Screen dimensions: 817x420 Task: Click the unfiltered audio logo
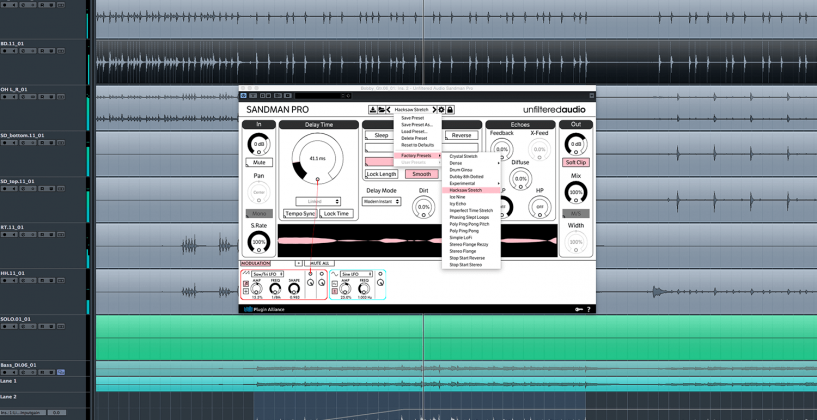click(x=554, y=109)
